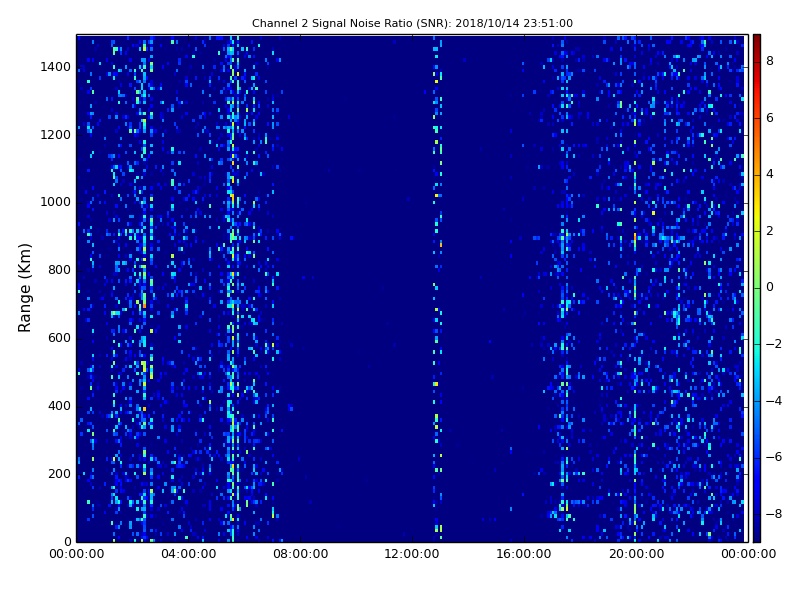Click the 600 range tick label
This screenshot has width=800, height=600.
59,338
